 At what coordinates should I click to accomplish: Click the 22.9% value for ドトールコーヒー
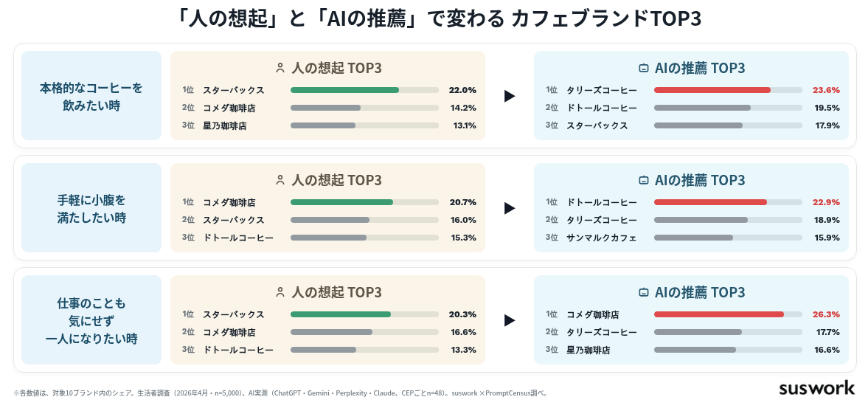pyautogui.click(x=826, y=202)
